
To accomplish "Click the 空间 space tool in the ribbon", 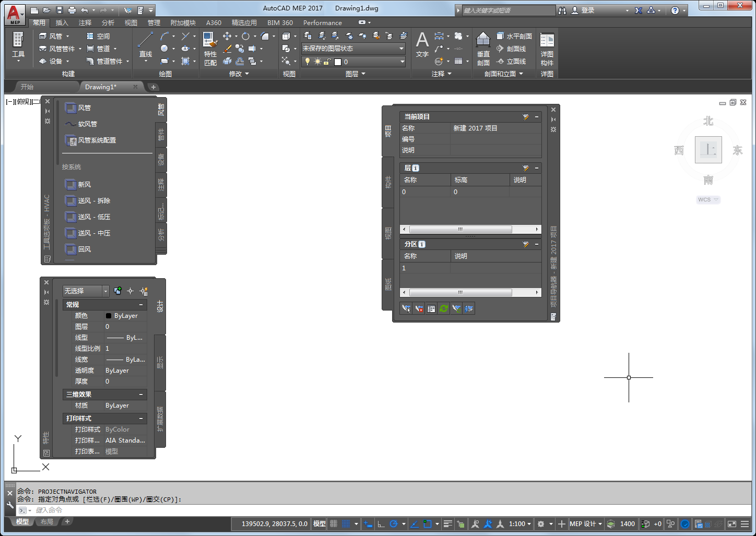I will [x=98, y=36].
